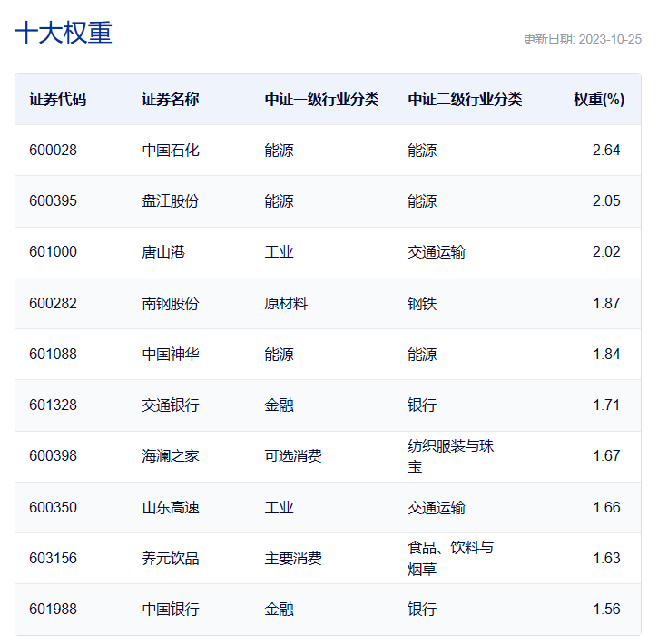Click stock name 中国银行

(171, 609)
